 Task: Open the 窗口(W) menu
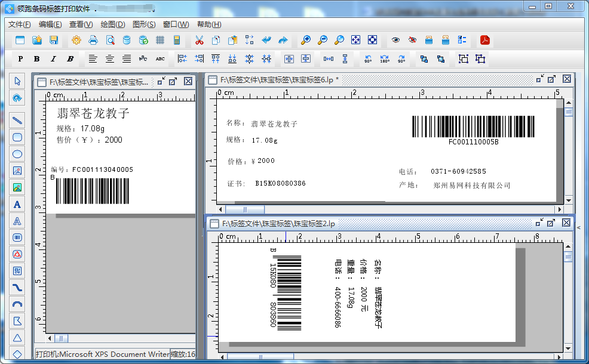click(176, 24)
